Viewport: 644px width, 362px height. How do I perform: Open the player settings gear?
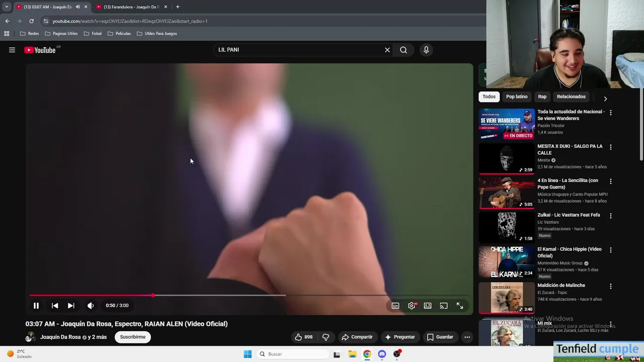(x=412, y=306)
